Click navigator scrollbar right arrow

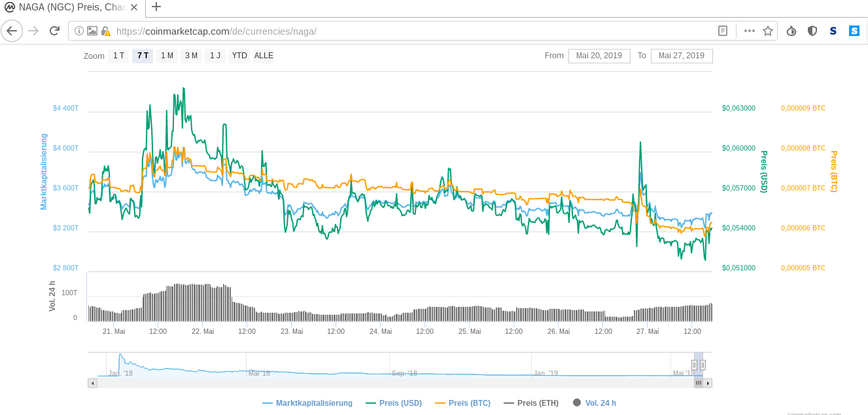click(708, 383)
